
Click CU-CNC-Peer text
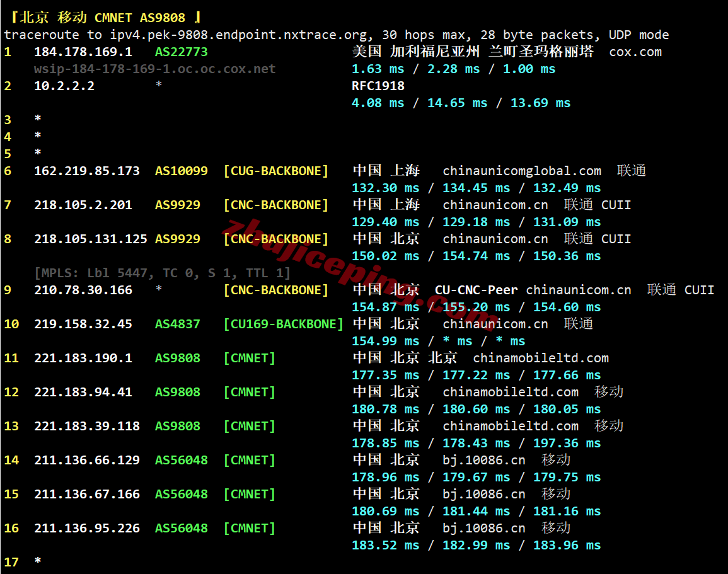(x=476, y=290)
